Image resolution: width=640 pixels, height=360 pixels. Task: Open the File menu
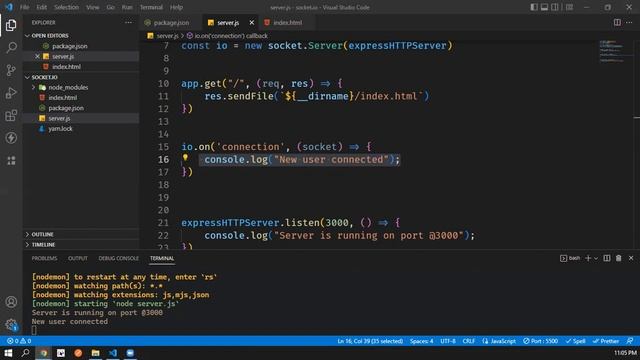pos(24,7)
